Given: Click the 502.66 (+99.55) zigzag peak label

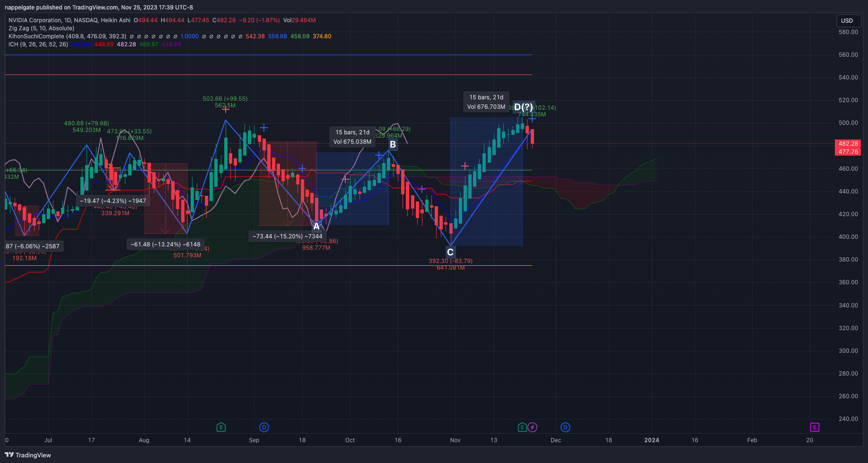Looking at the screenshot, I should (225, 99).
